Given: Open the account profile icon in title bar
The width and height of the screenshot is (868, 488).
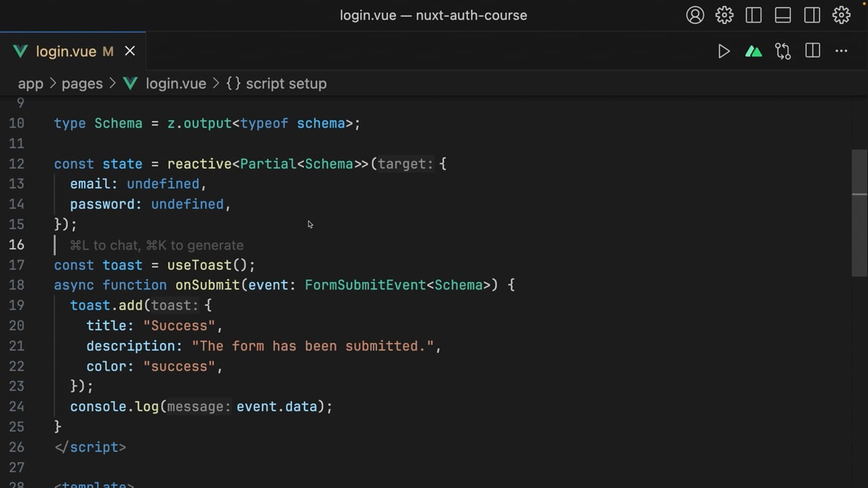Looking at the screenshot, I should tap(695, 15).
